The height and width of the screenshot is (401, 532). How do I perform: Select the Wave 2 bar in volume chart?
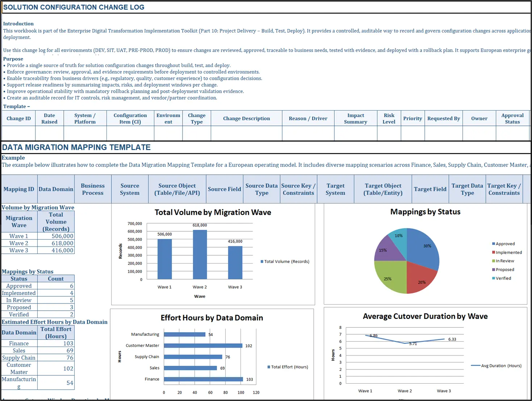(200, 255)
